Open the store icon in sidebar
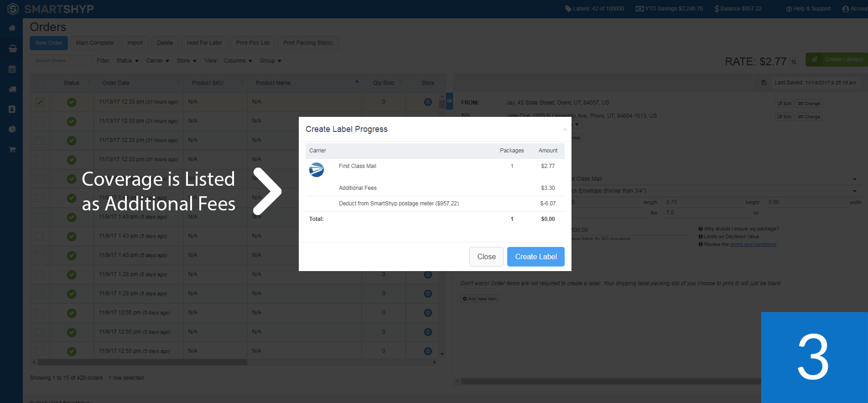The height and width of the screenshot is (403, 868). [13, 49]
